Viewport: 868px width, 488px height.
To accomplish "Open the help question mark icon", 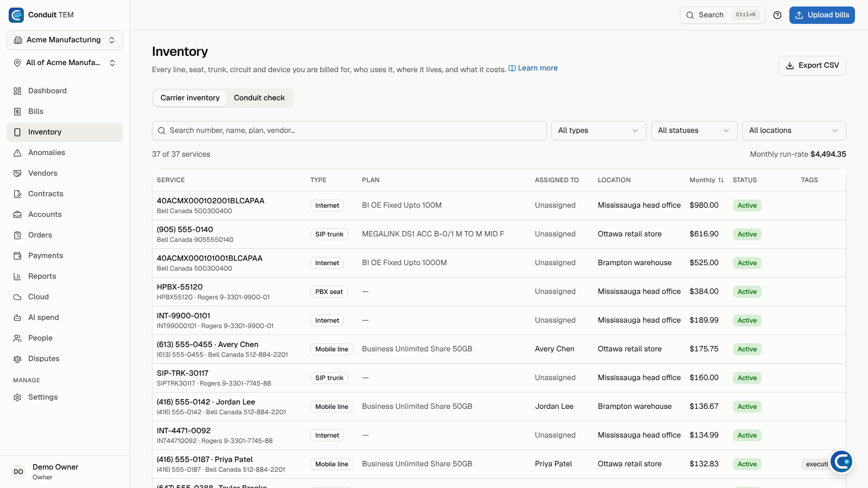I will [x=777, y=15].
